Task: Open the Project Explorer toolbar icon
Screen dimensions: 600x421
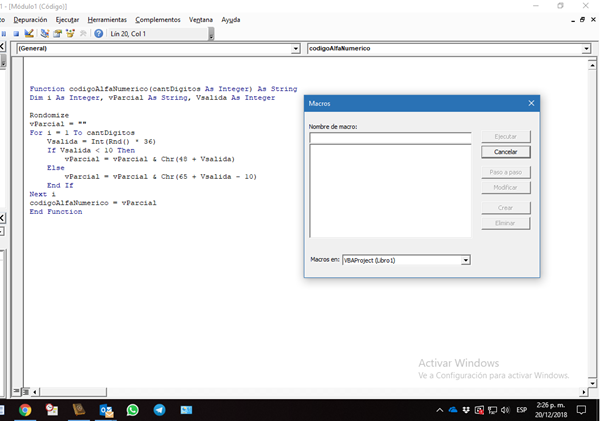Action: 45,33
